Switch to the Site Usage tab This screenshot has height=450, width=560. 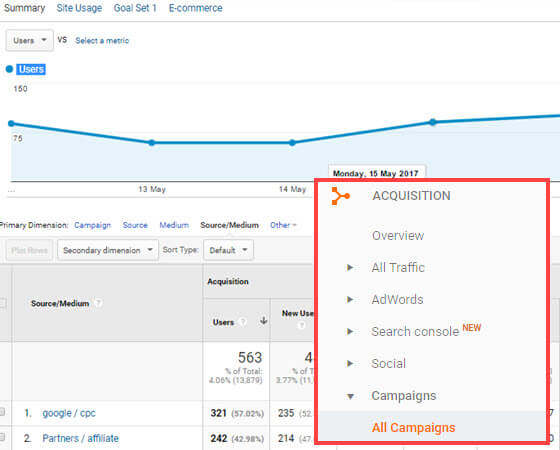(79, 8)
